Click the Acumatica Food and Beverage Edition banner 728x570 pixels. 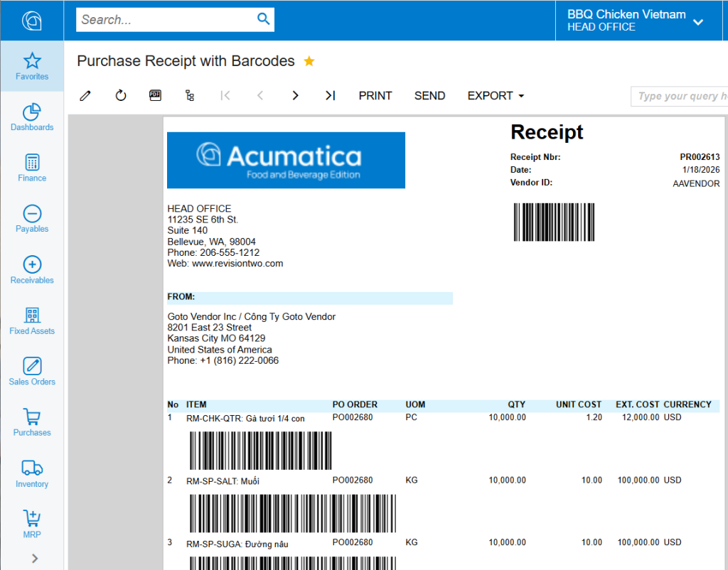(286, 160)
